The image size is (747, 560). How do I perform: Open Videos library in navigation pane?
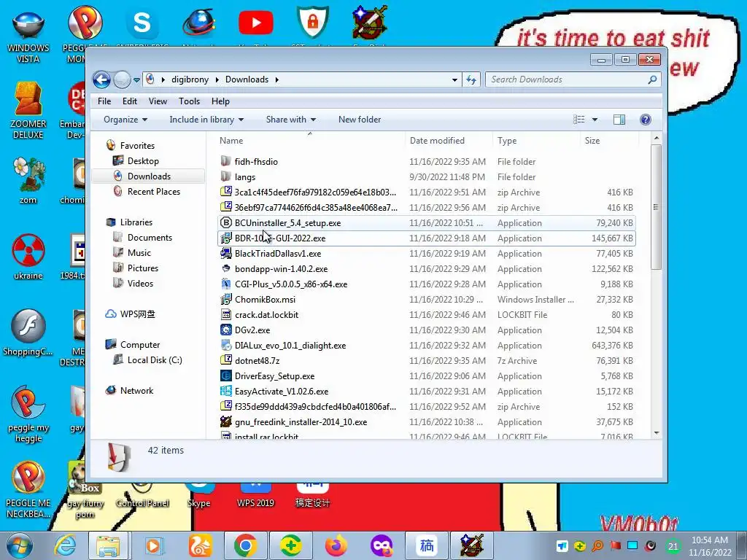click(140, 283)
